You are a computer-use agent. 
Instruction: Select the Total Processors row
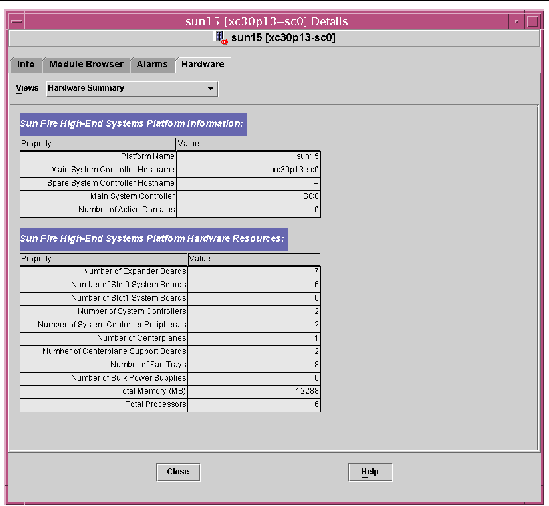[170, 404]
